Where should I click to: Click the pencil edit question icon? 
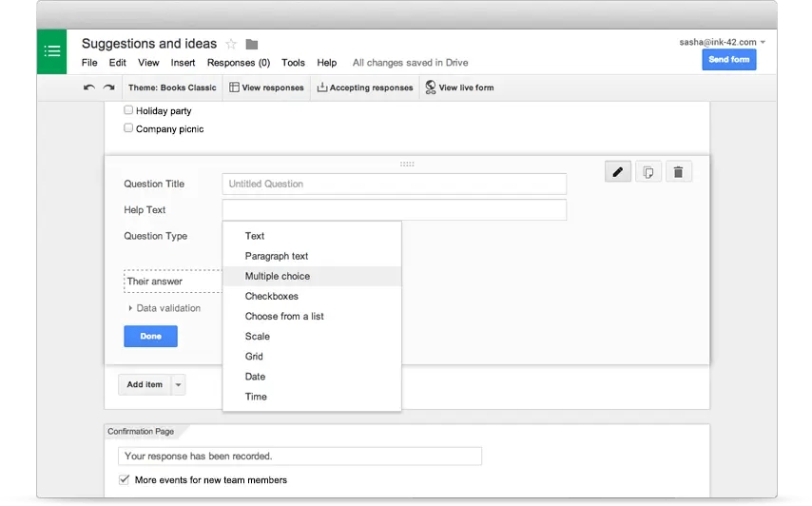618,172
